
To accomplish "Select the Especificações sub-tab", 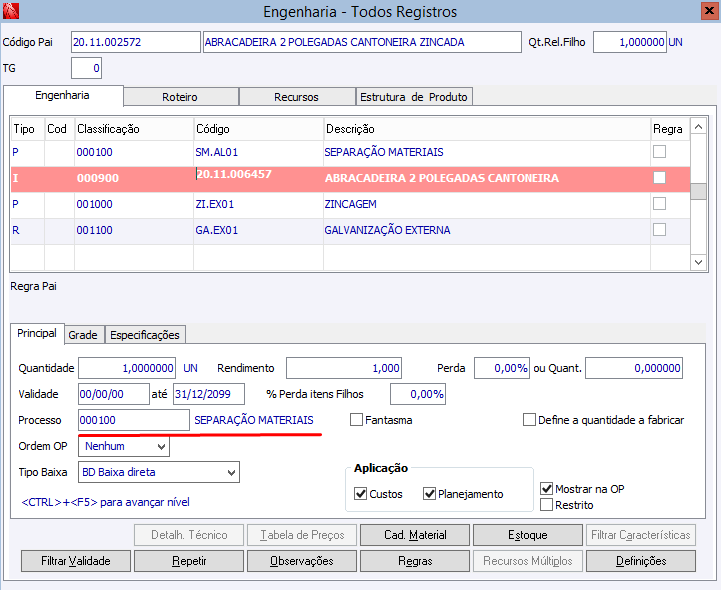I will pos(145,335).
